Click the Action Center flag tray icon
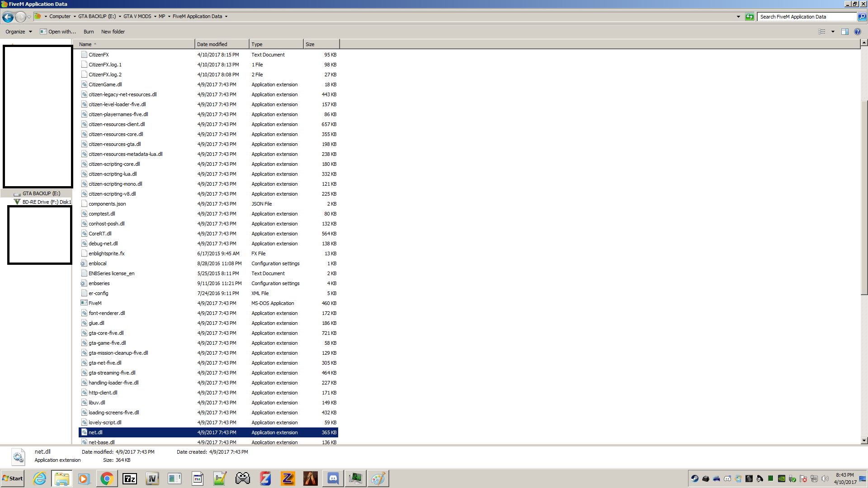 [x=803, y=479]
